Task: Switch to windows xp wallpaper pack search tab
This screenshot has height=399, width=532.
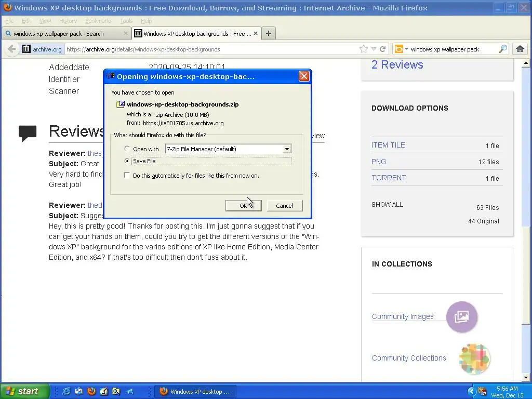Action: 67,33
